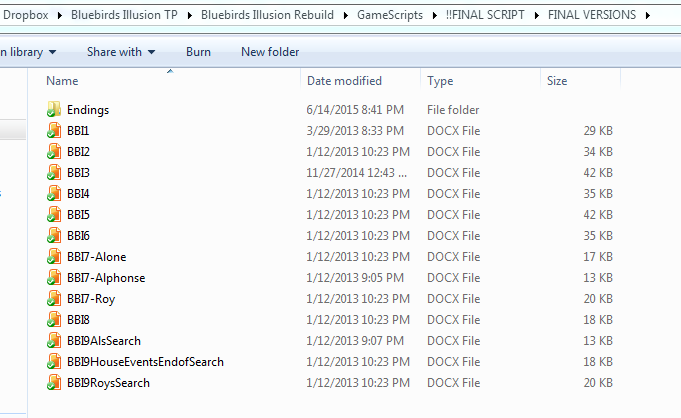Expand arrow after Bluebirds Illusion Rebuild breadcrumb
This screenshot has height=418, width=681.
click(346, 15)
